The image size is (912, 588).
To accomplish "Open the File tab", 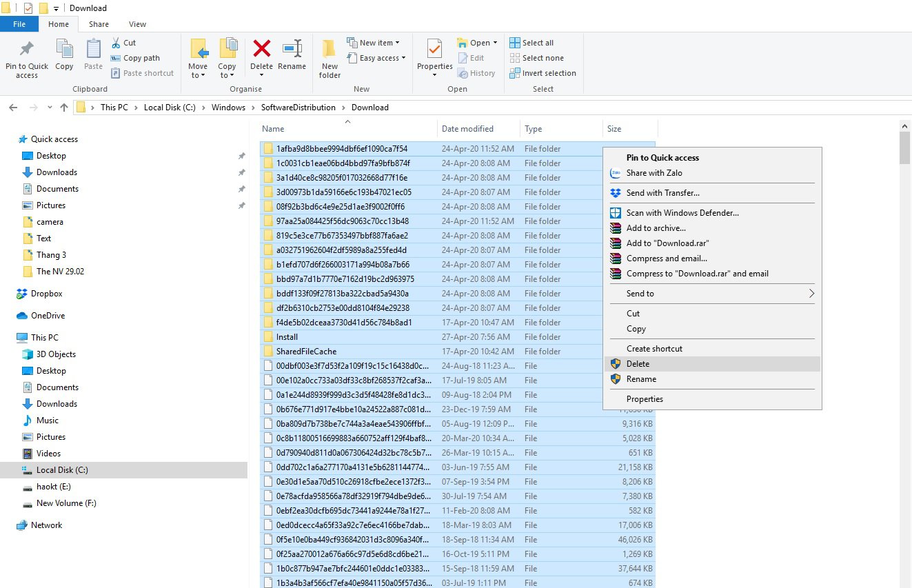I will coord(19,24).
